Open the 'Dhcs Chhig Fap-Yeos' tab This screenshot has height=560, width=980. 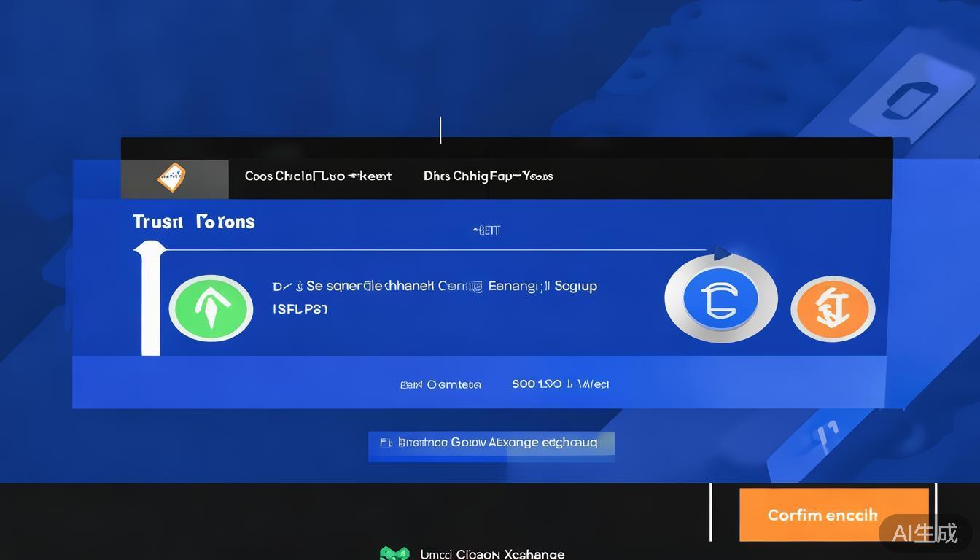click(488, 176)
